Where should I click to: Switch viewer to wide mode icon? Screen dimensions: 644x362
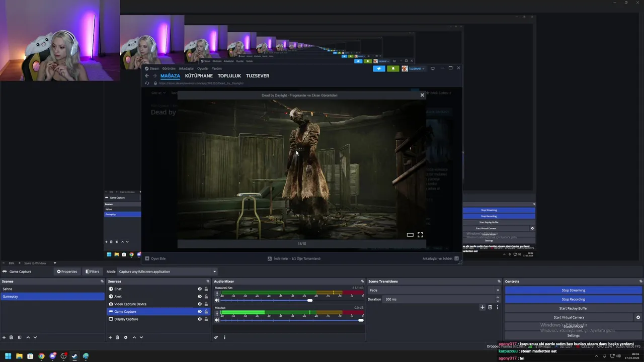(x=410, y=235)
